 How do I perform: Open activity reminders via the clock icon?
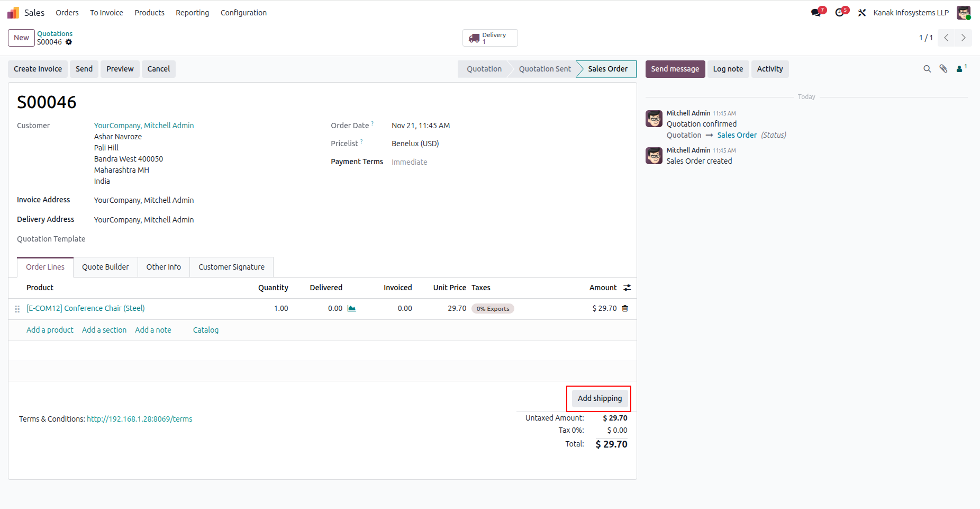(x=839, y=12)
